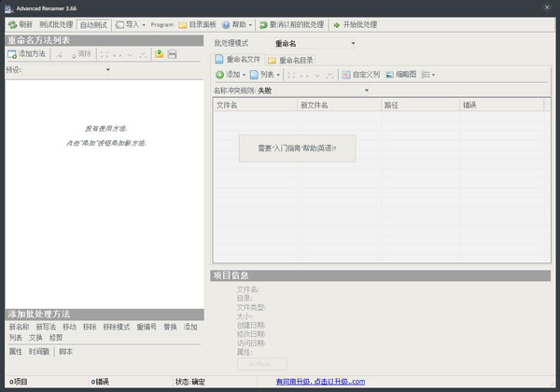Screen dimensions: 560x392
Task: Open the view mode dropdown icon
Action: point(427,75)
